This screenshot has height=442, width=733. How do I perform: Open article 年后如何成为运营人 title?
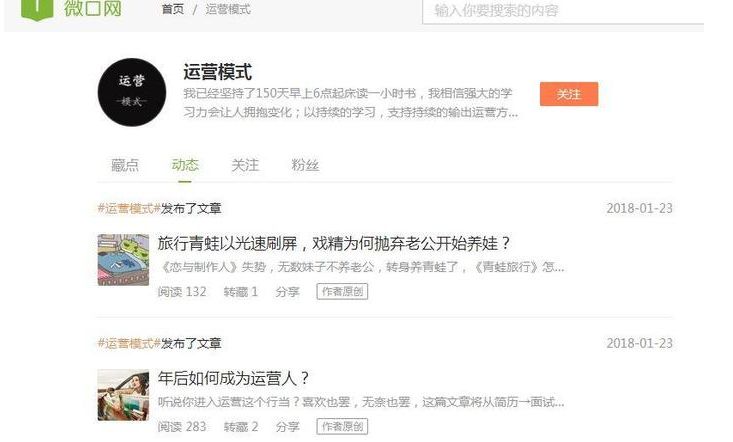[233, 378]
